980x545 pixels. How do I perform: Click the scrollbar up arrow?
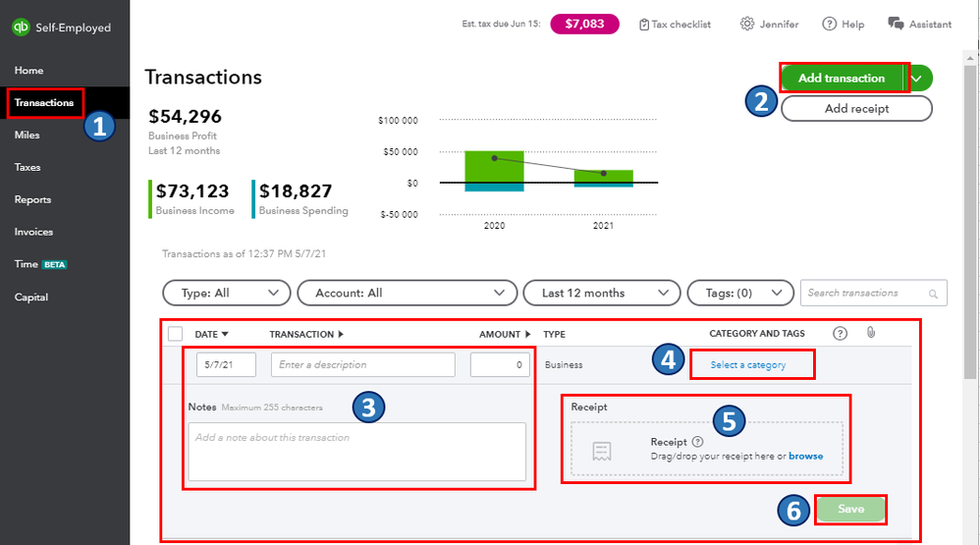969,58
